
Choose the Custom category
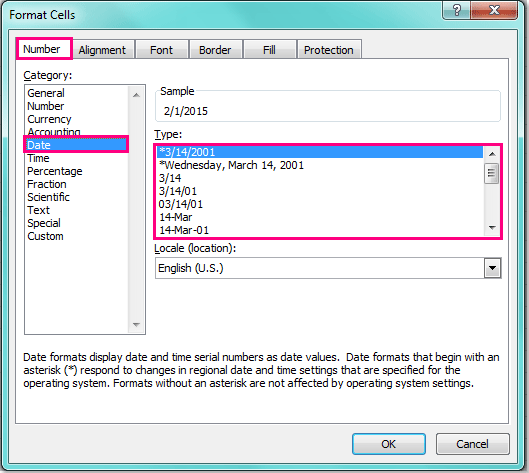point(45,236)
